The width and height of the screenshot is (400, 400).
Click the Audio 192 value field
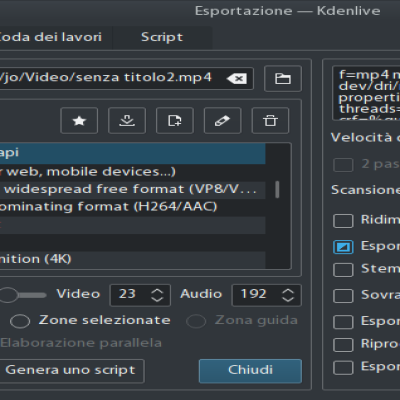(266, 295)
